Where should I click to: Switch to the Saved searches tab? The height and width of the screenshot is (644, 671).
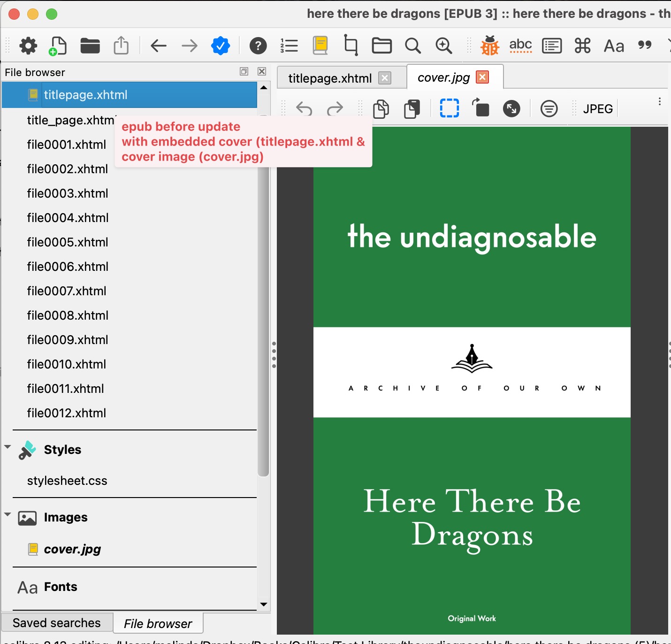coord(57,623)
